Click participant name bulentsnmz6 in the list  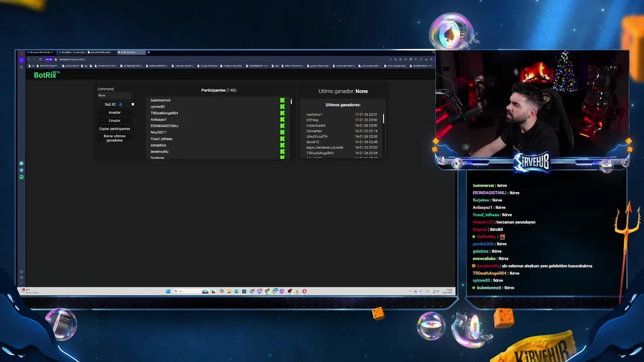pos(160,101)
